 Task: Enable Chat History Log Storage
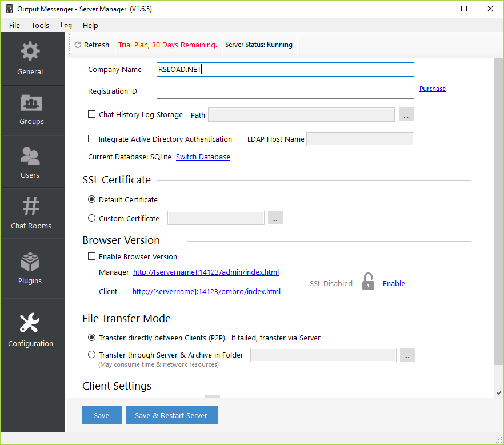[91, 114]
